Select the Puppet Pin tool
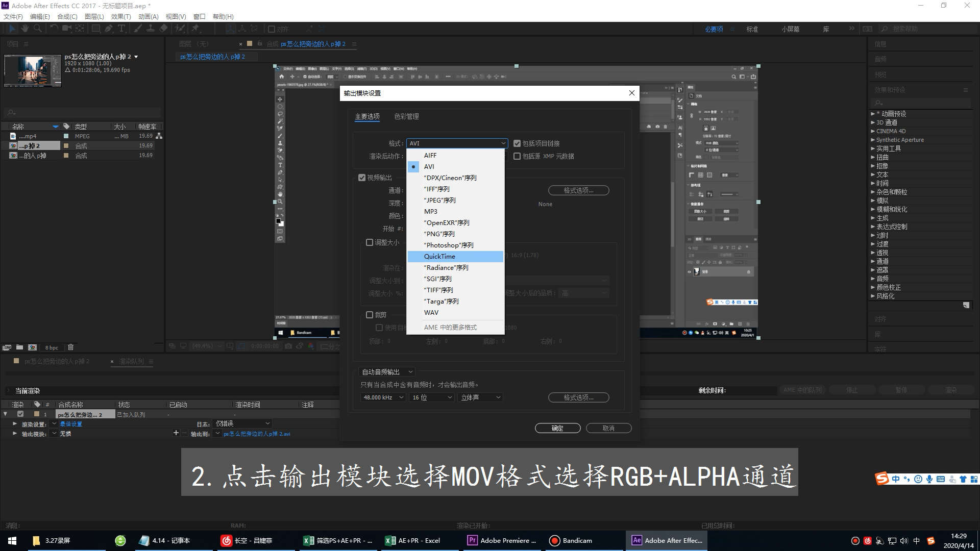 [195, 29]
